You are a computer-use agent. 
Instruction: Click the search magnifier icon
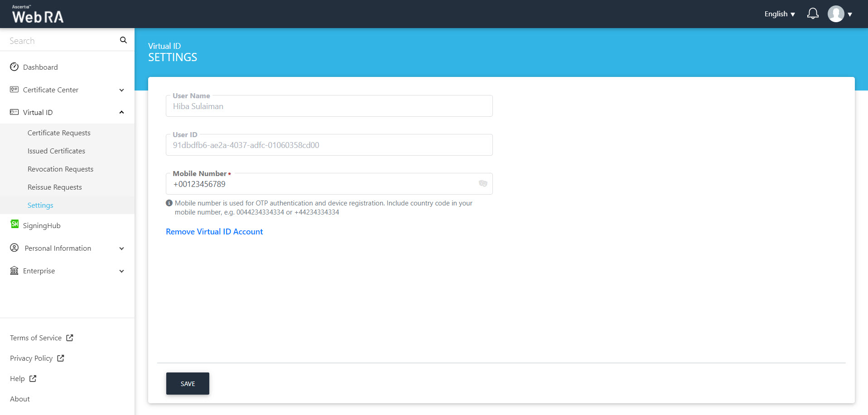point(123,40)
